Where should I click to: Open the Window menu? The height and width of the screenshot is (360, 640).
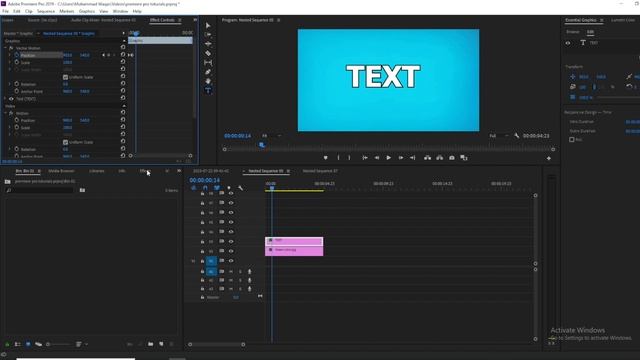pyautogui.click(x=120, y=11)
